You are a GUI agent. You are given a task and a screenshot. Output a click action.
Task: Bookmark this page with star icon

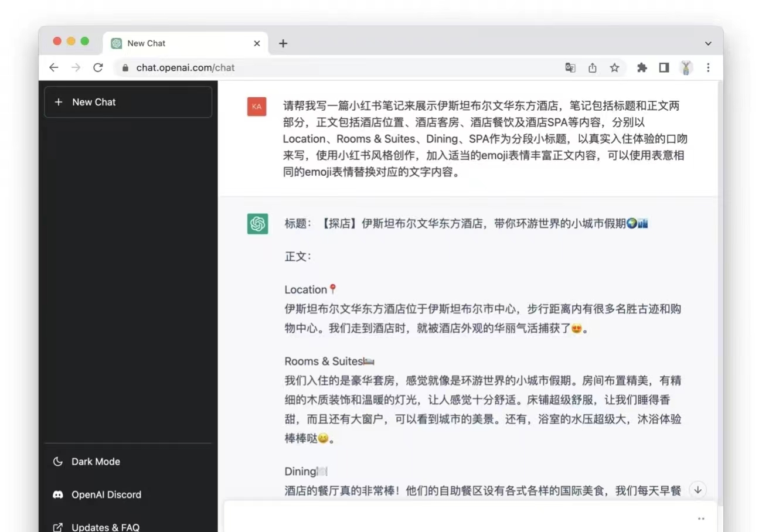pyautogui.click(x=614, y=68)
